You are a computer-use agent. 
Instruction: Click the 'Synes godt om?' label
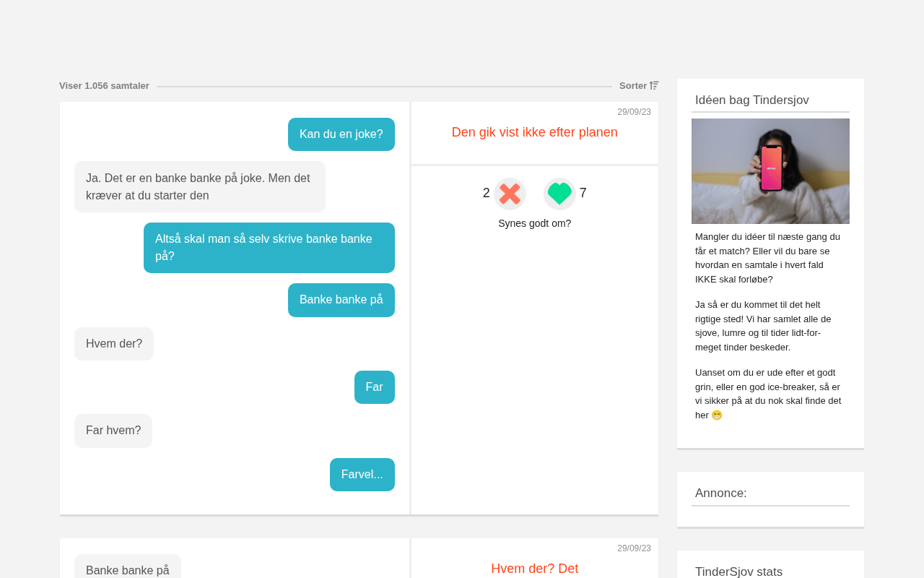click(x=535, y=223)
